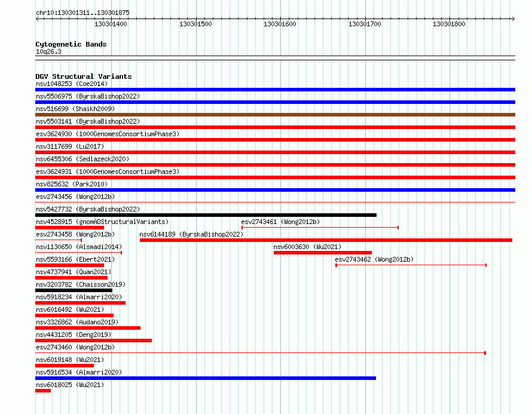The width and height of the screenshot is (532, 414).
Task: Open nsv4528915 (gnomADStructuralVariants) label
Action: coord(102,222)
